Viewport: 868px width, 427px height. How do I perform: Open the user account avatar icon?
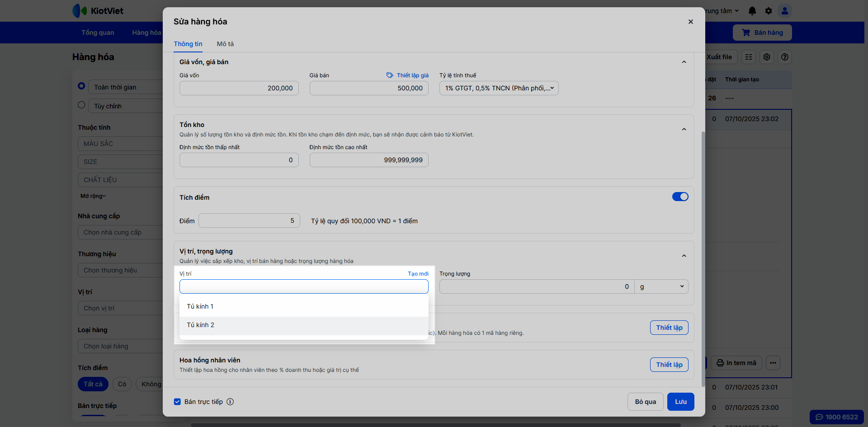tap(785, 11)
